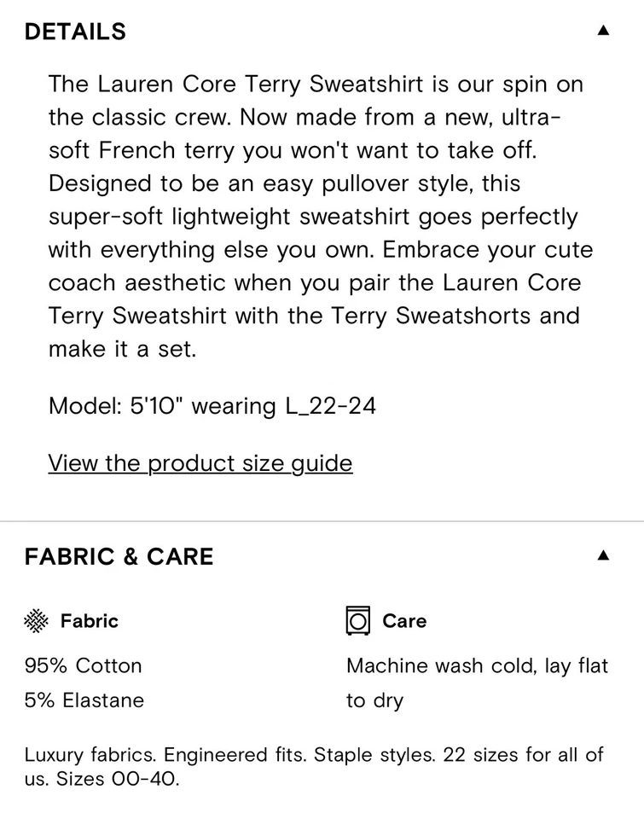Click the FABRIC & CARE section header
Viewport: 644px width, 819px height.
click(119, 556)
